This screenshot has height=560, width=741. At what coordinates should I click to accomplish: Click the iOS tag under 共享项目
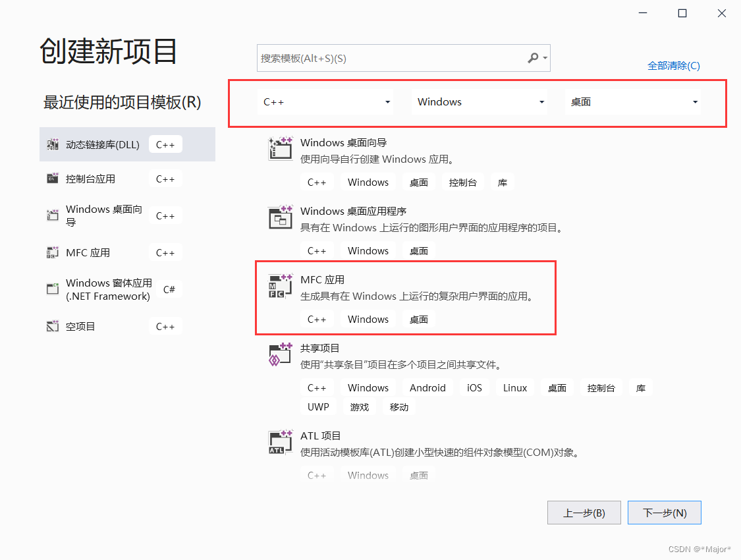tap(474, 388)
